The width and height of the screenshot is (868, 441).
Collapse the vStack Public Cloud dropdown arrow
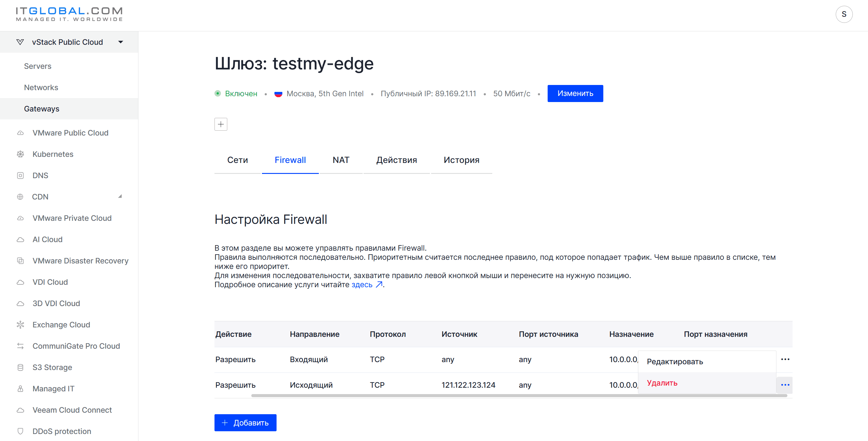pos(120,42)
